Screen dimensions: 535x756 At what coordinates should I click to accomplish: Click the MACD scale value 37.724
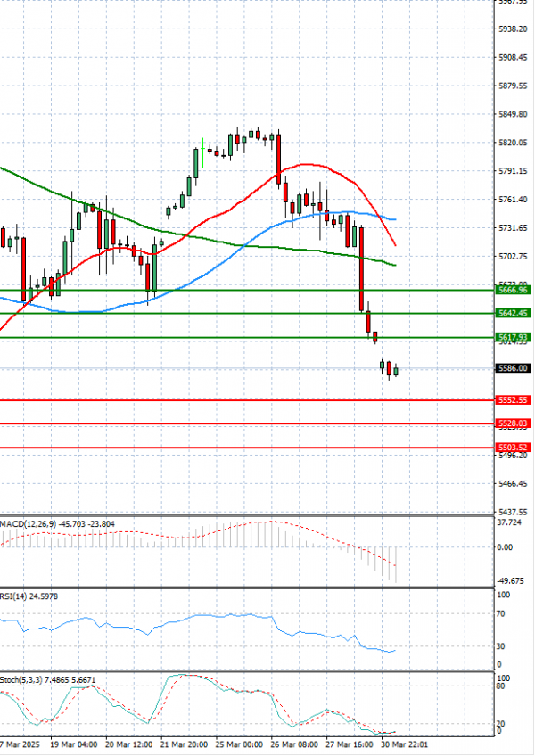tap(509, 522)
